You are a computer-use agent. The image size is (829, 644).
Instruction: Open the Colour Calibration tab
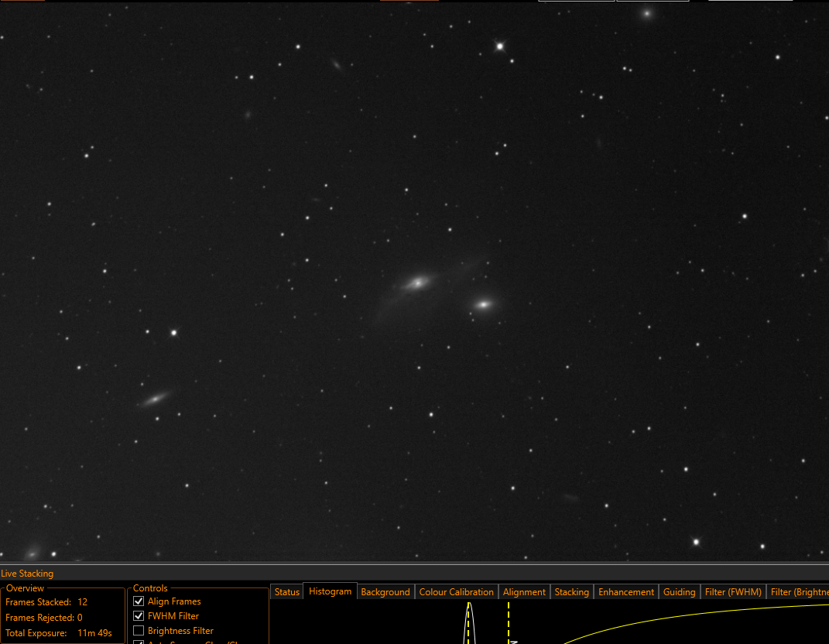point(456,591)
